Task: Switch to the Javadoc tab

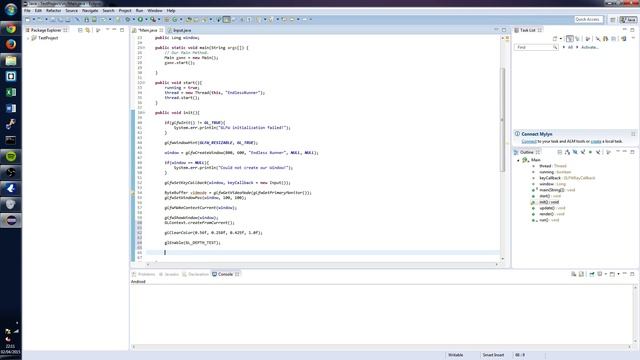Action: tap(169, 274)
